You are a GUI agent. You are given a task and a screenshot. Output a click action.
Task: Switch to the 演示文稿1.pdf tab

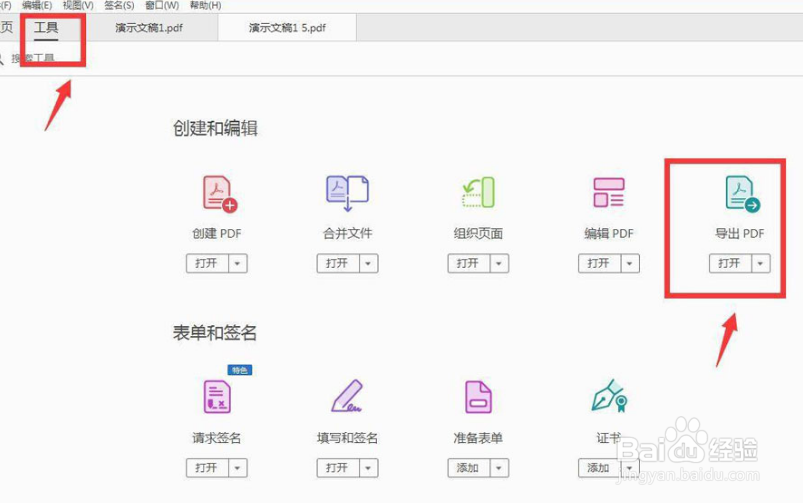point(149,28)
